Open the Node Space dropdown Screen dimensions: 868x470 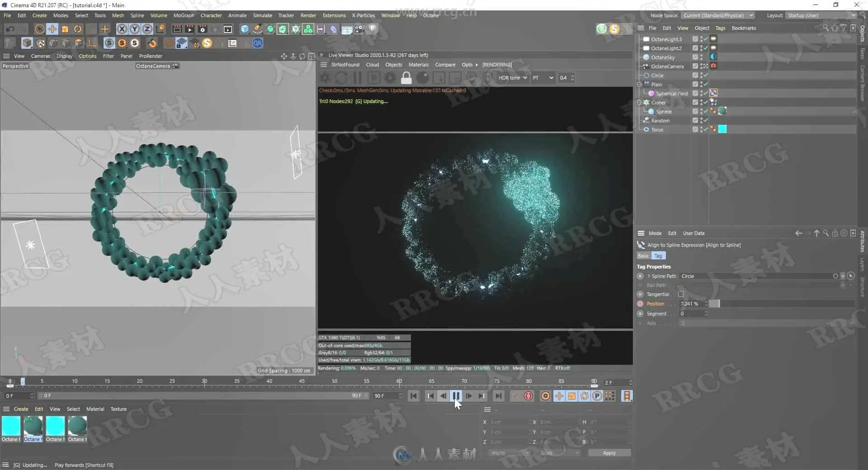tap(718, 15)
